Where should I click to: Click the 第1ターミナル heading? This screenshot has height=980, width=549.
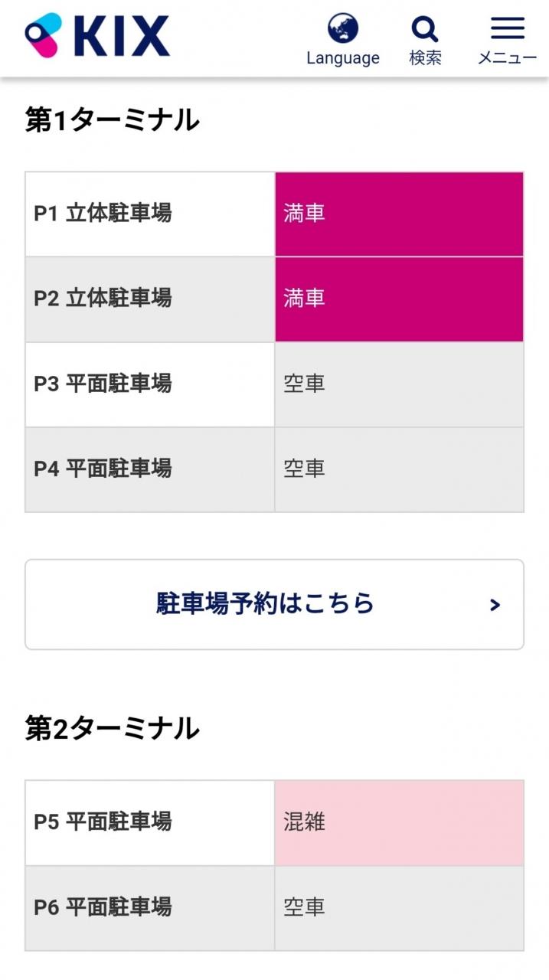point(112,120)
